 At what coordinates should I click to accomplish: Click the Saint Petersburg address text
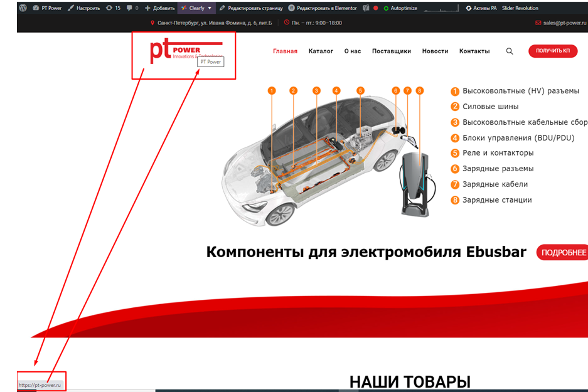215,23
